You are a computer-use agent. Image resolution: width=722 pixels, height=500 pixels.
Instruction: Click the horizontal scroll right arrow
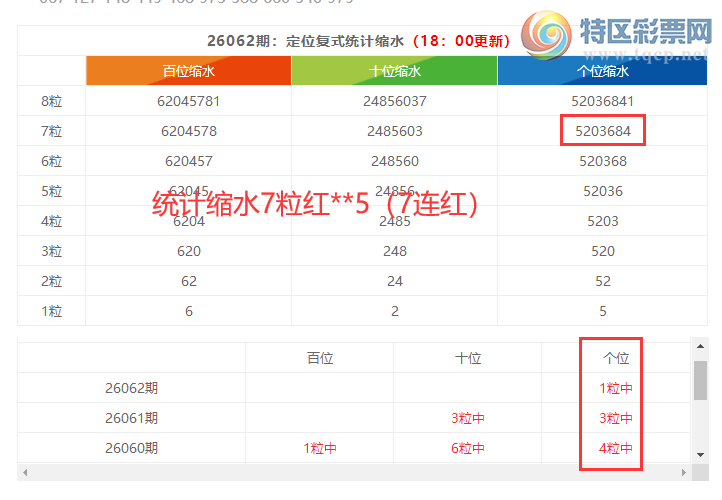(x=684, y=472)
